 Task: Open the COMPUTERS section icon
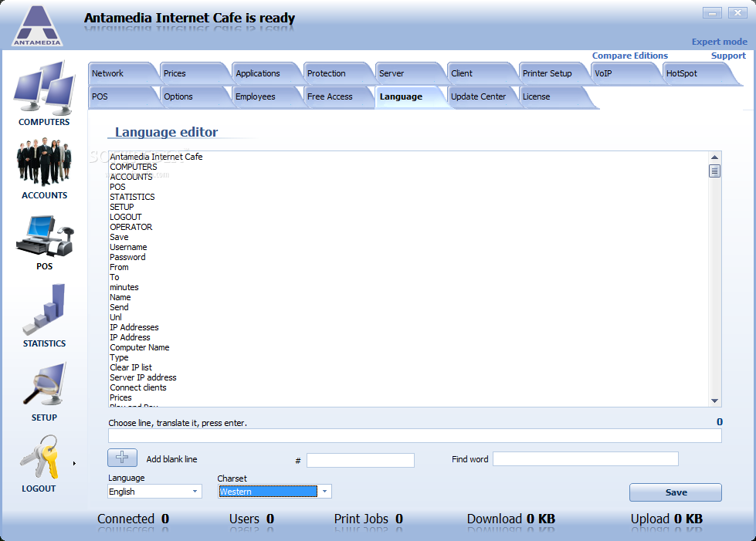(44, 88)
